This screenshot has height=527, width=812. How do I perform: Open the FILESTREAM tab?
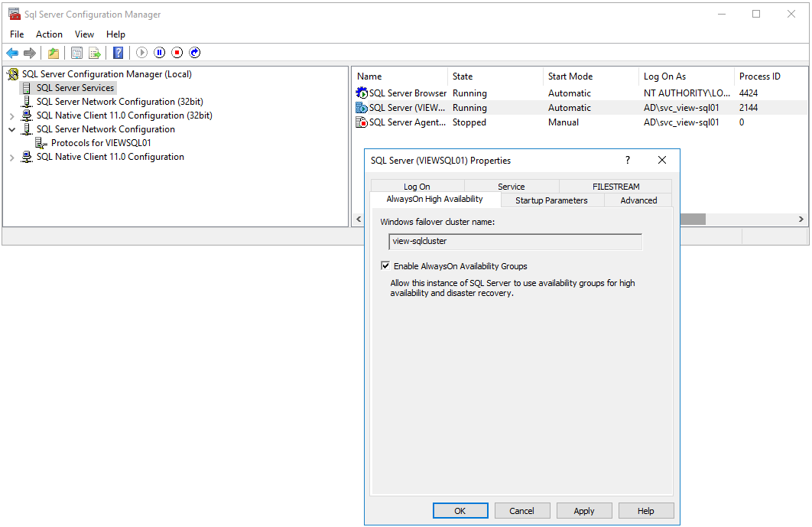[615, 187]
